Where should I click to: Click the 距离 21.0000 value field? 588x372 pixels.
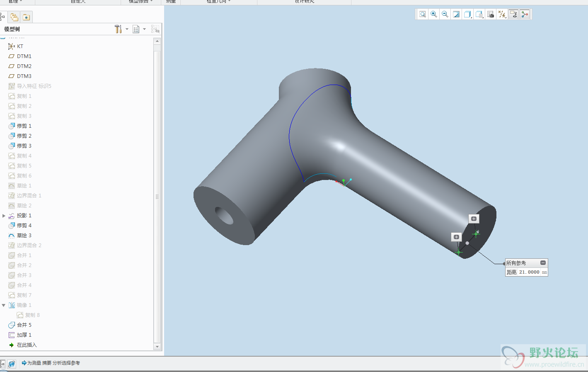(x=529, y=272)
